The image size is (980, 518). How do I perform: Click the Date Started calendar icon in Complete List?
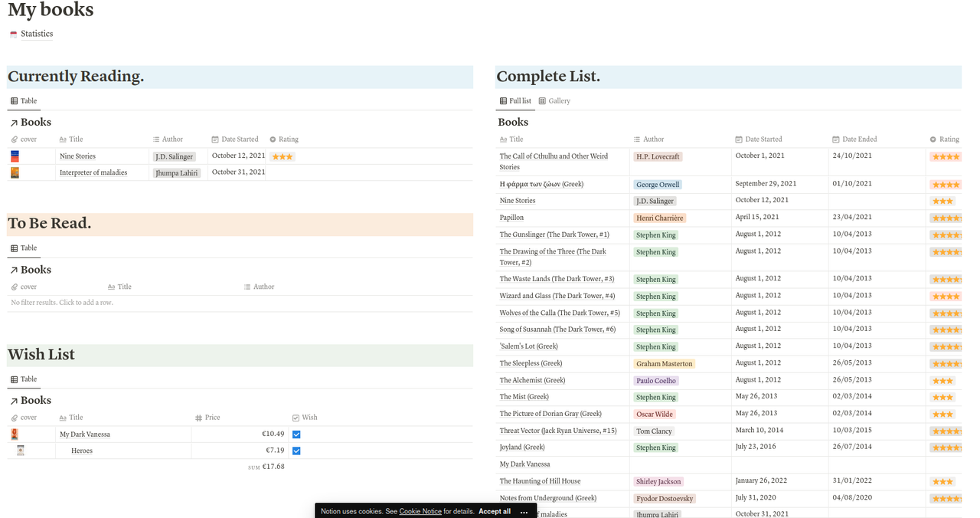point(739,139)
